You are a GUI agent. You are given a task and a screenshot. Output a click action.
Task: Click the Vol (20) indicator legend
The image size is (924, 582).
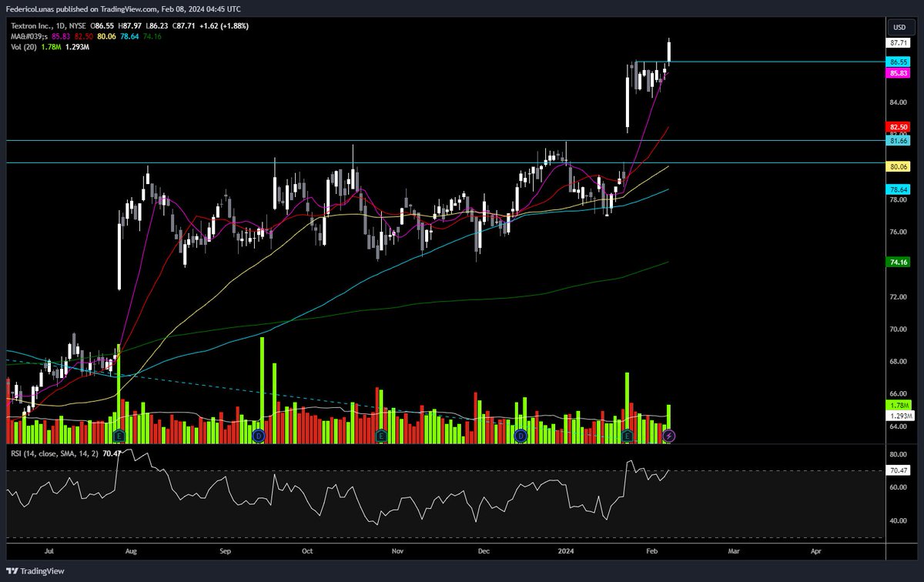pyautogui.click(x=23, y=46)
